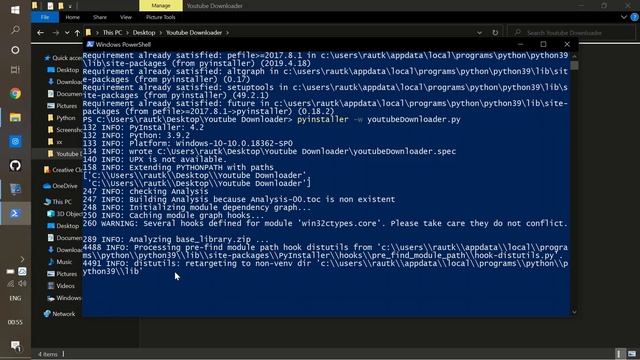Select This PC in navigation pane

(x=58, y=202)
